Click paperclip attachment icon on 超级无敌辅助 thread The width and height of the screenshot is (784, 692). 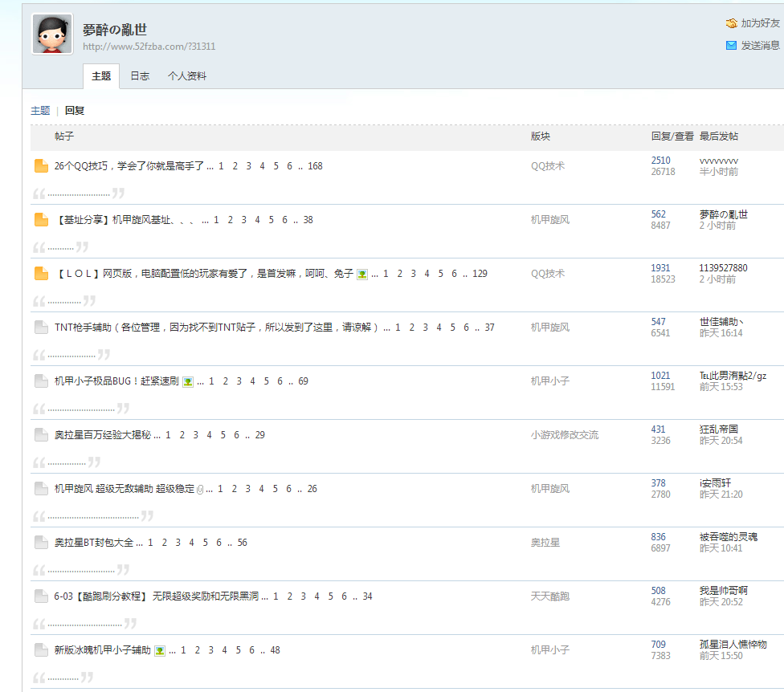coord(200,490)
